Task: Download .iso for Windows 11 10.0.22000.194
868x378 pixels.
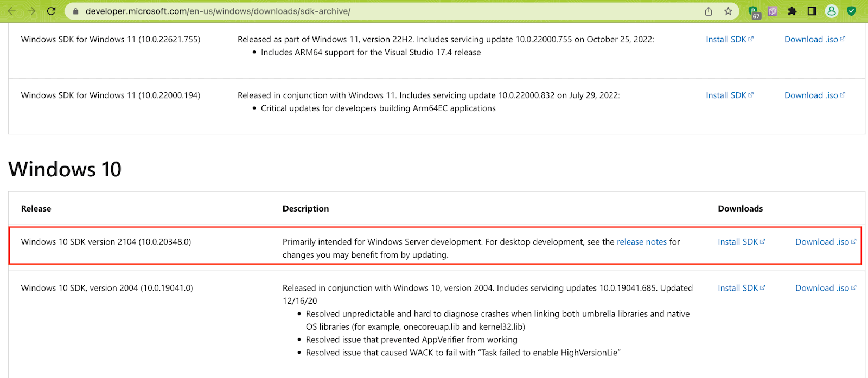Action: pyautogui.click(x=815, y=95)
